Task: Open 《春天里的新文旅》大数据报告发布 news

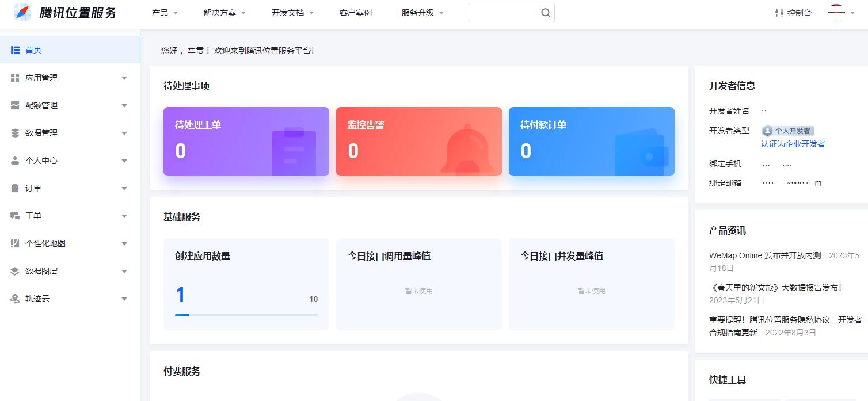Action: click(x=775, y=288)
